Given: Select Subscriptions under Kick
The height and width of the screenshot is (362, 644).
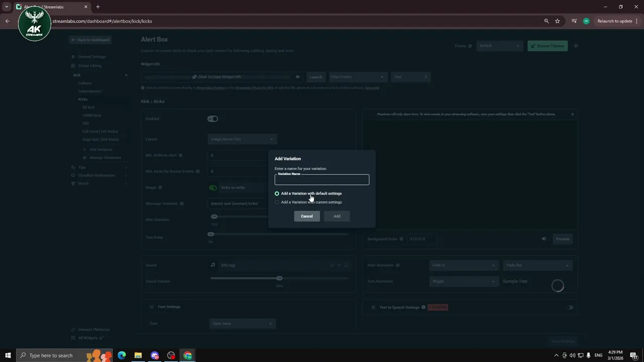Looking at the screenshot, I should [90, 91].
